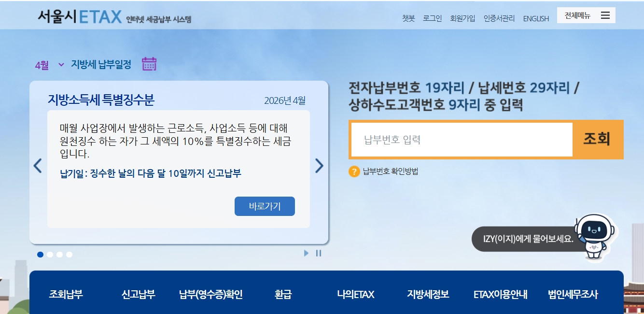This screenshot has height=314, width=644.
Task: Click the 회원가입 link
Action: (x=462, y=18)
